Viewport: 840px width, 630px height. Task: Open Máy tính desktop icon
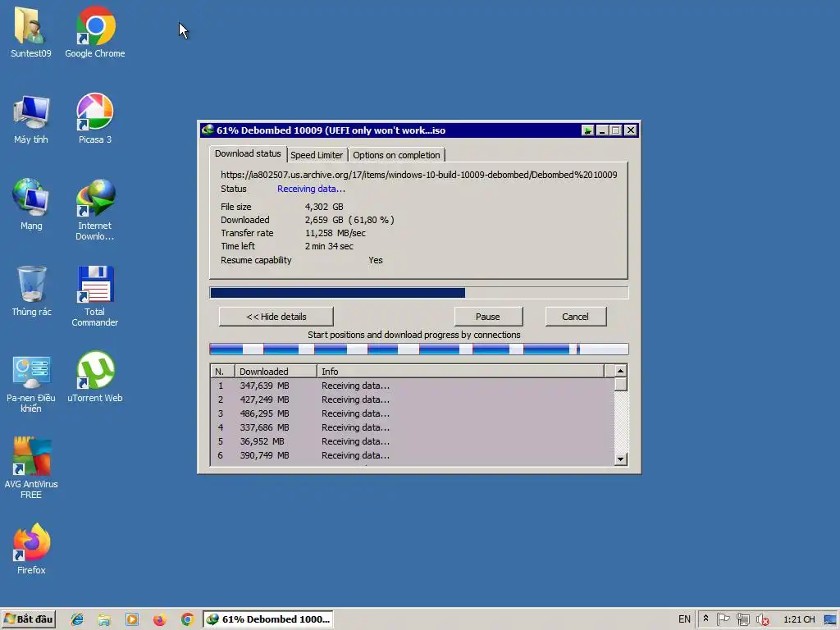point(30,119)
